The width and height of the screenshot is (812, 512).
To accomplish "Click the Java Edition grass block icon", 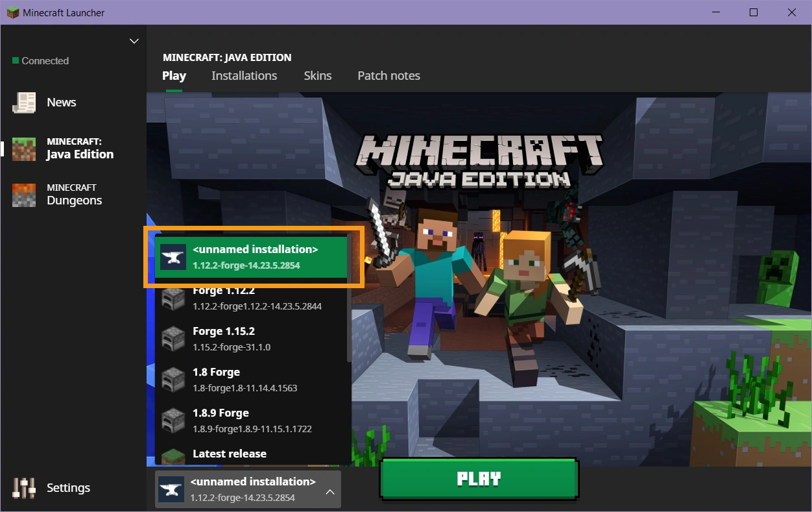I will pyautogui.click(x=24, y=149).
